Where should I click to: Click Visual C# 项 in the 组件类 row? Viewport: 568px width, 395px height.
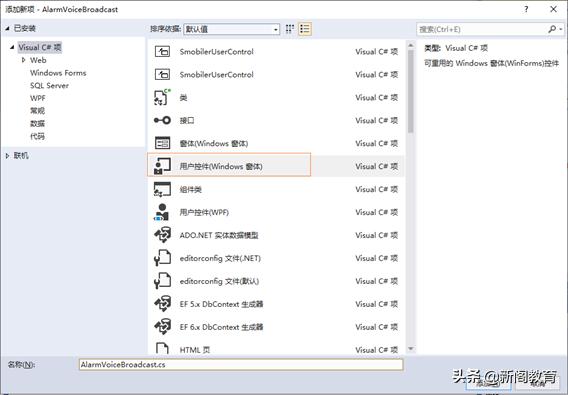[376, 189]
